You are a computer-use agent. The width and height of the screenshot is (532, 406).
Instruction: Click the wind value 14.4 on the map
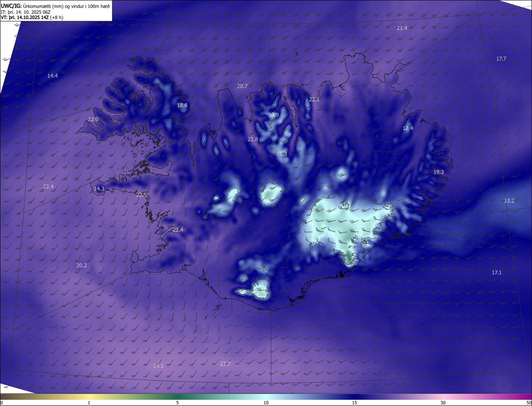click(52, 76)
